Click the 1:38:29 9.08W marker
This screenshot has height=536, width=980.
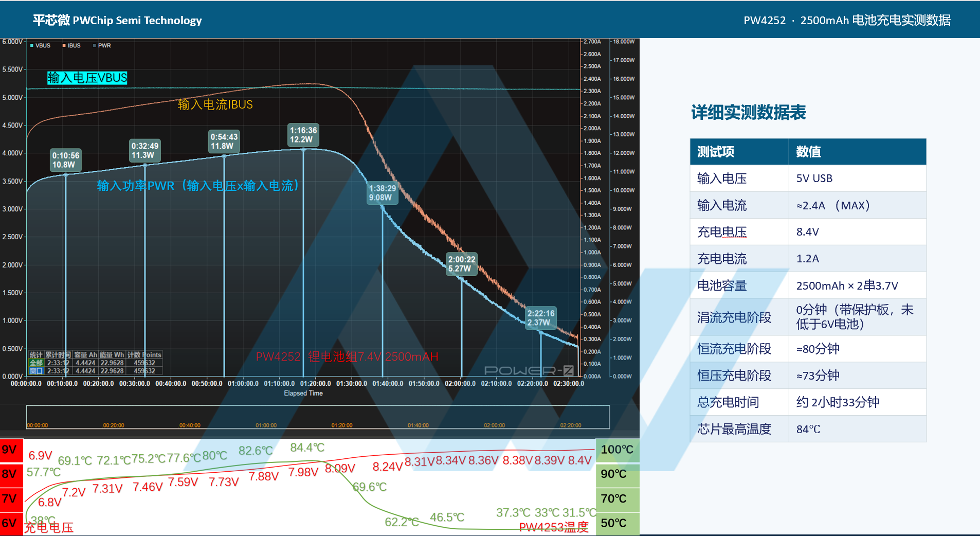pyautogui.click(x=383, y=192)
